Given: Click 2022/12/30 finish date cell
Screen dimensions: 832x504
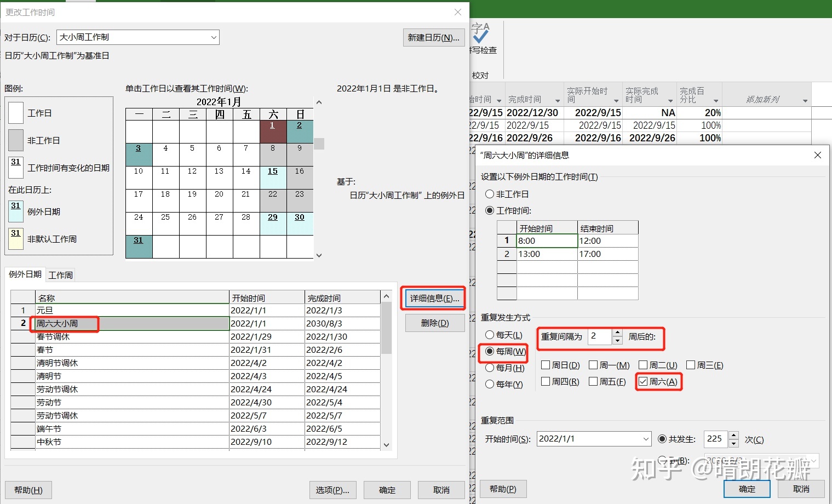Looking at the screenshot, I should (533, 112).
